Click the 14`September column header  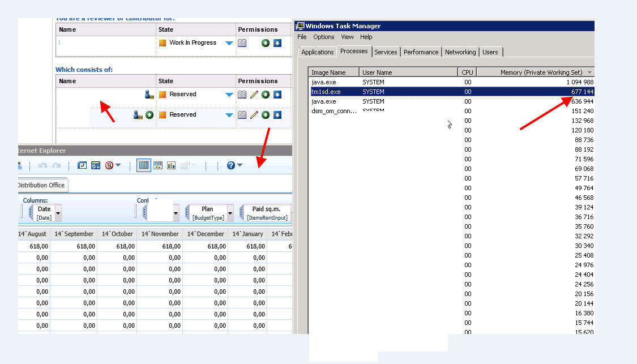tap(74, 234)
